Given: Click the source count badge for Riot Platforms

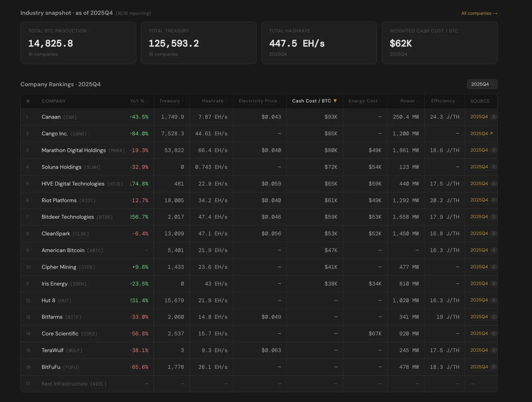Looking at the screenshot, I should 494,200.
